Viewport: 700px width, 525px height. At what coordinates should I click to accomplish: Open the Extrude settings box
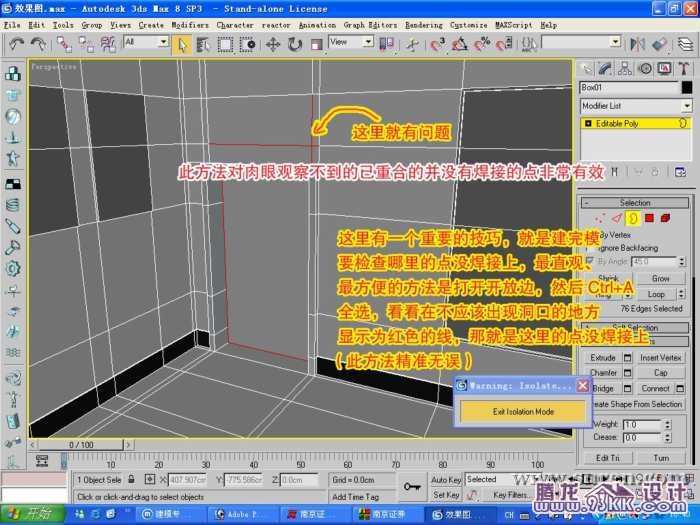click(x=628, y=358)
